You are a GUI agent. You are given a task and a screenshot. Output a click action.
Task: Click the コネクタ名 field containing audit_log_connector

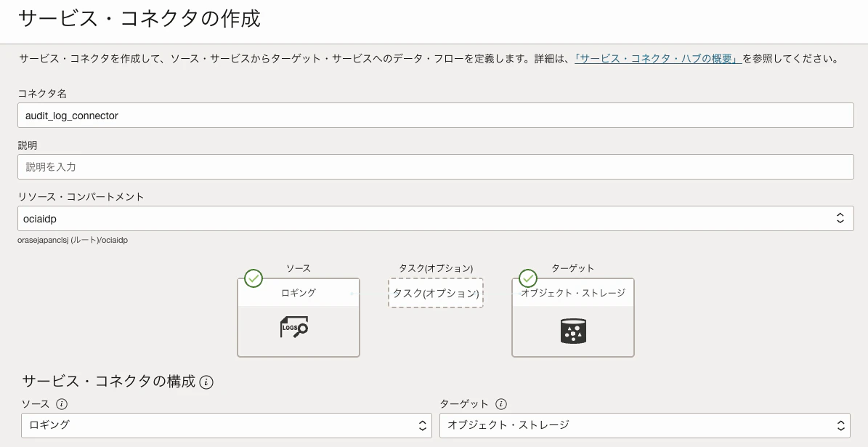[x=436, y=116]
